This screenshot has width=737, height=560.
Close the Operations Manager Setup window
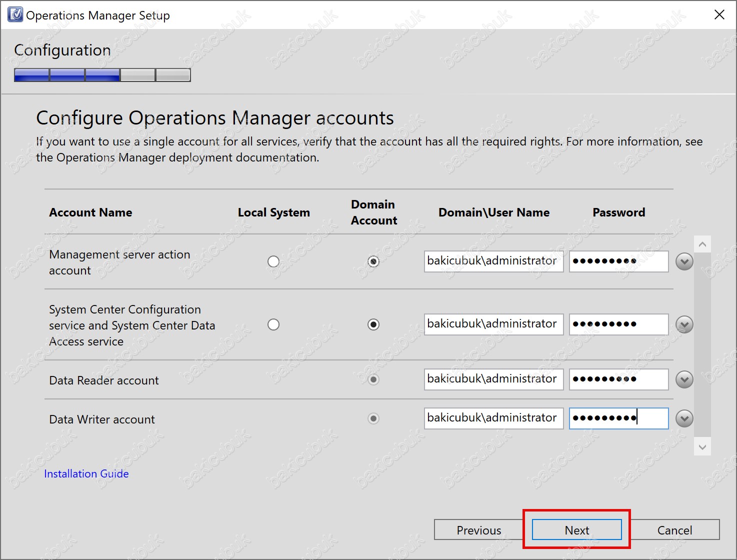[x=719, y=14]
